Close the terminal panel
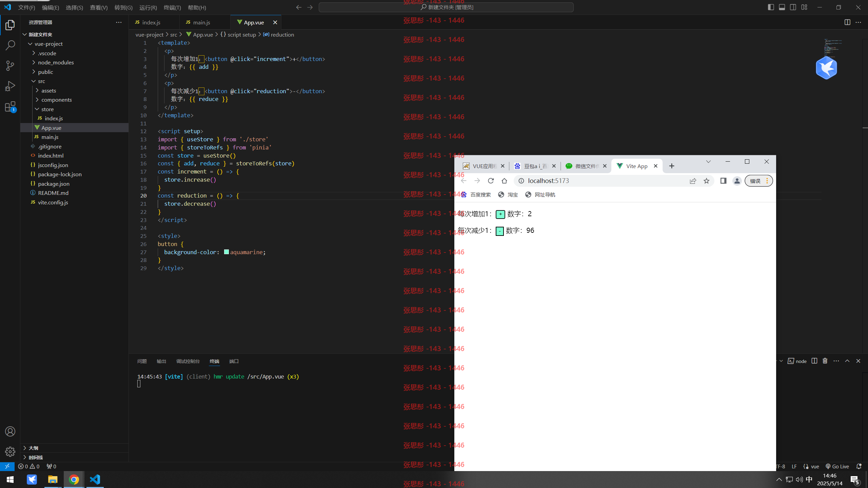Viewport: 868px width, 488px height. point(858,361)
